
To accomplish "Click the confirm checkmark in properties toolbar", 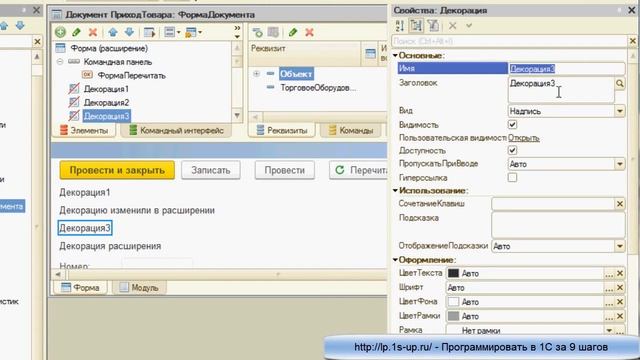I will (469, 26).
